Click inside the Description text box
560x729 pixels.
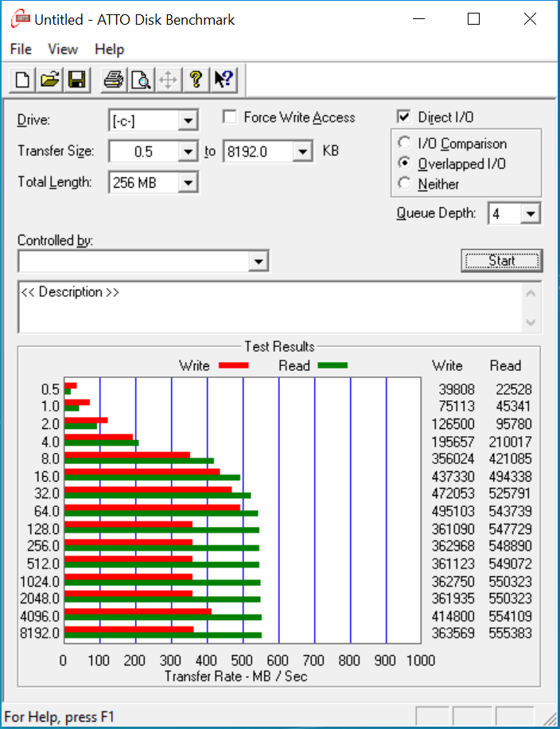pyautogui.click(x=270, y=307)
